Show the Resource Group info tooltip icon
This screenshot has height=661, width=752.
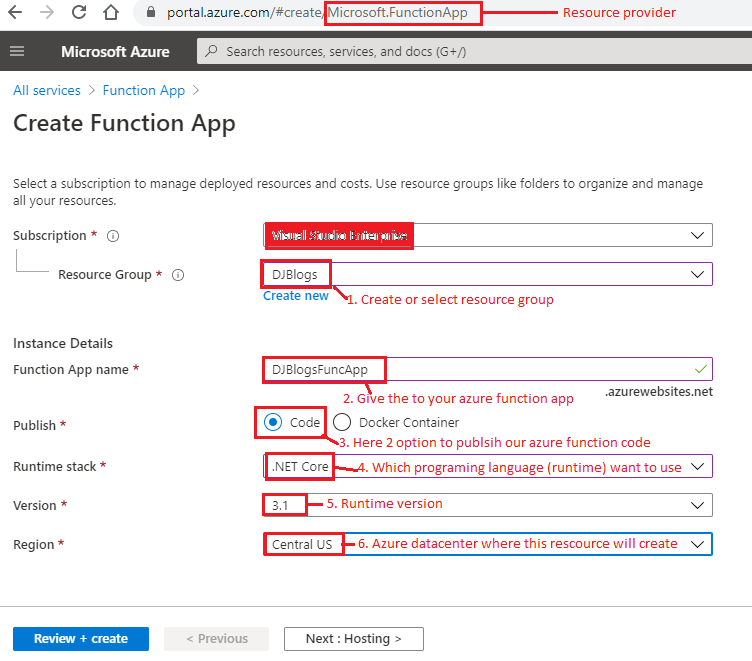(x=178, y=275)
